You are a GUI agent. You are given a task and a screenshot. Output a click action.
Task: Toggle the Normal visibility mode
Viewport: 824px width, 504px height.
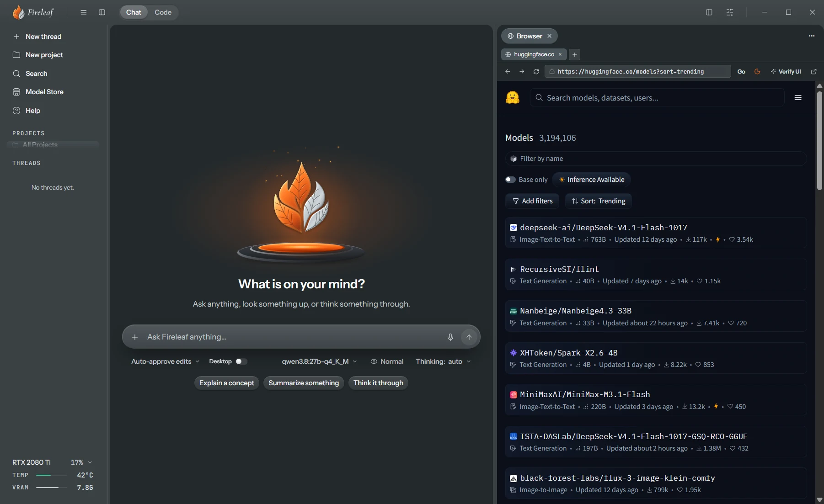click(387, 361)
